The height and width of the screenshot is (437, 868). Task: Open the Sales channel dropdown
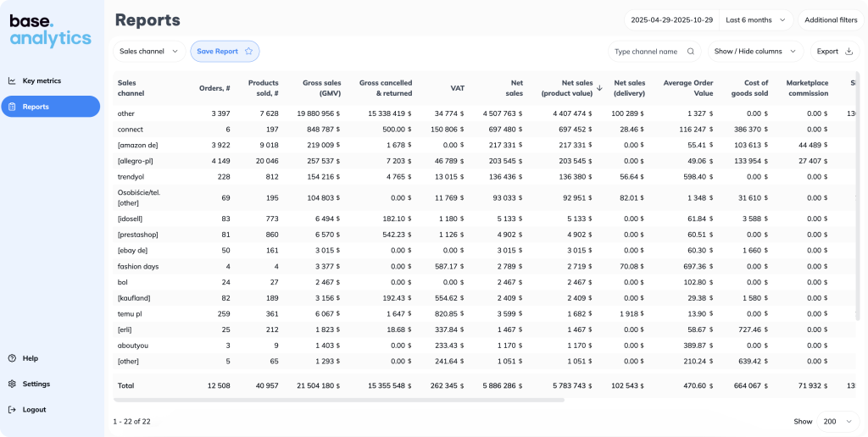[x=149, y=52]
